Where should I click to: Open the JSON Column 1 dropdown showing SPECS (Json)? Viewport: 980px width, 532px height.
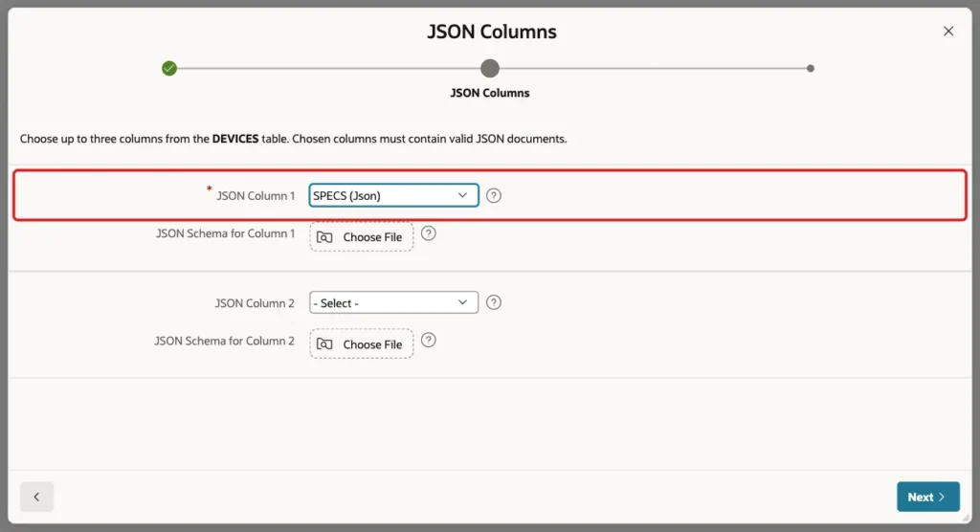pyautogui.click(x=393, y=195)
